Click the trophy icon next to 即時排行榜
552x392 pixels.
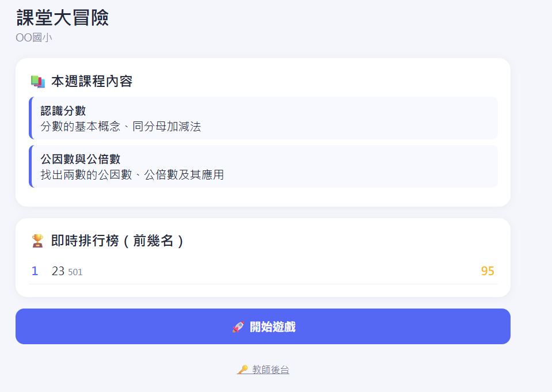37,241
